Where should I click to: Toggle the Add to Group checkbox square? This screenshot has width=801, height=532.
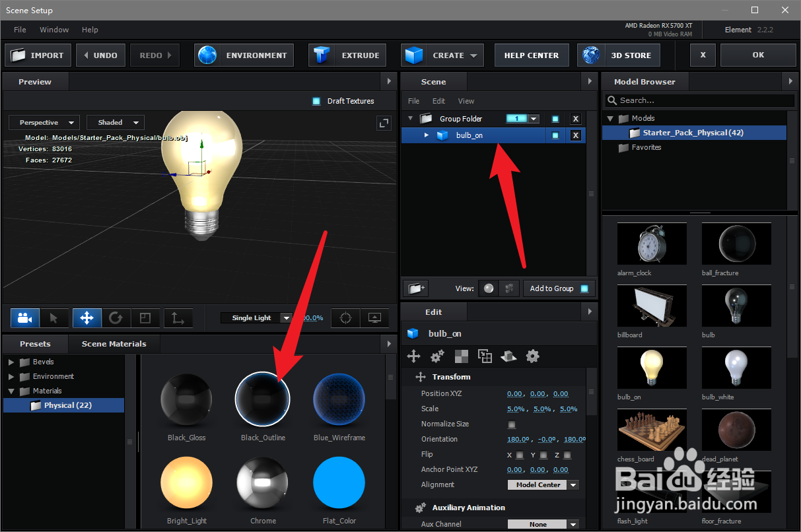click(x=584, y=288)
